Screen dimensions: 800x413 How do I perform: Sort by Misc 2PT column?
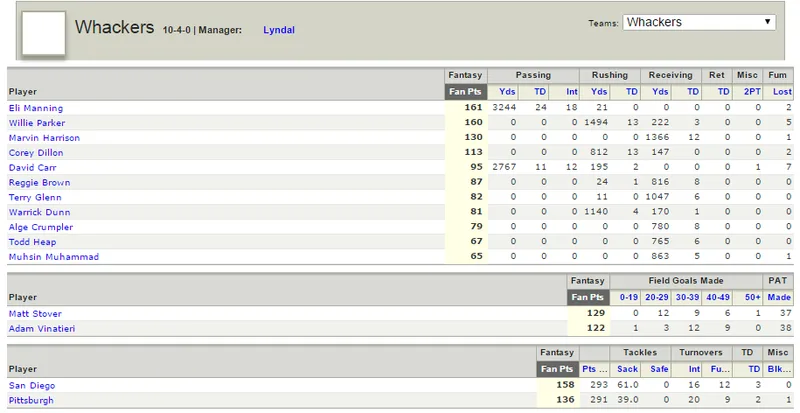(x=752, y=92)
